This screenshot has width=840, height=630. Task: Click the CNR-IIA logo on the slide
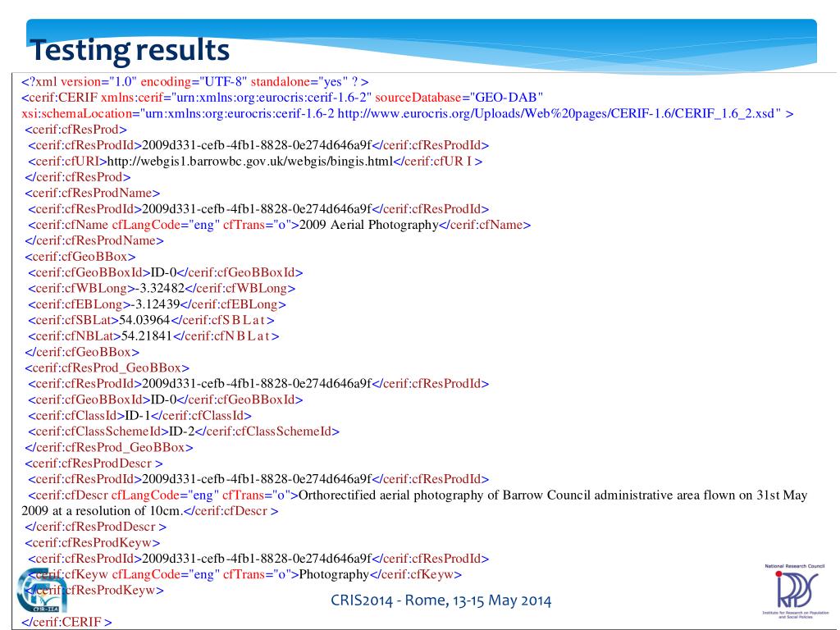point(42,589)
